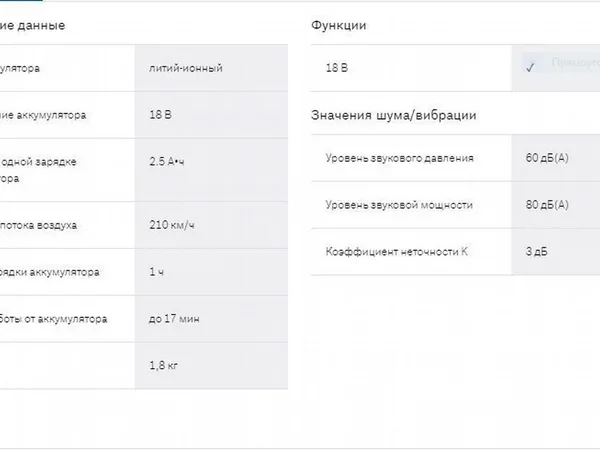Click the Значения шума/вибрации heading

[394, 115]
